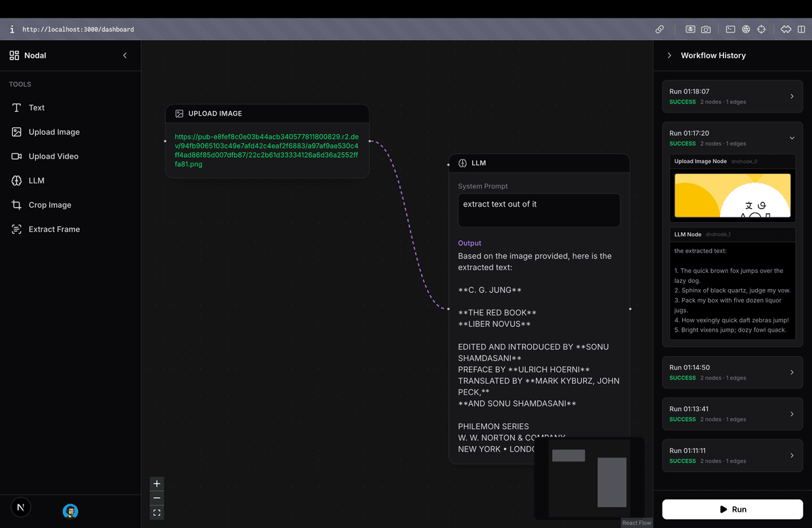This screenshot has width=812, height=528.
Task: Open Run 01:11:11 history entry
Action: pyautogui.click(x=792, y=456)
